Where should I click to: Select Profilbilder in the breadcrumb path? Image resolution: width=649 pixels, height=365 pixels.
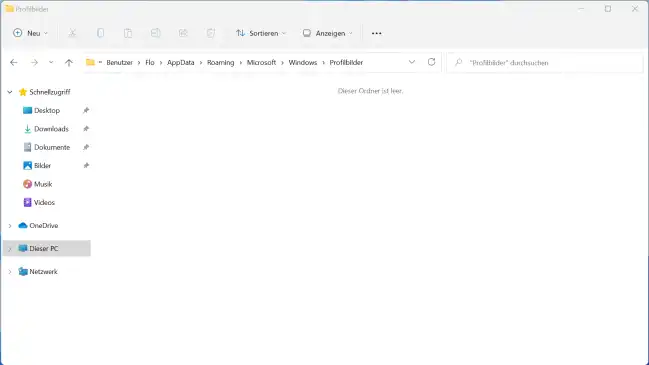coord(346,62)
